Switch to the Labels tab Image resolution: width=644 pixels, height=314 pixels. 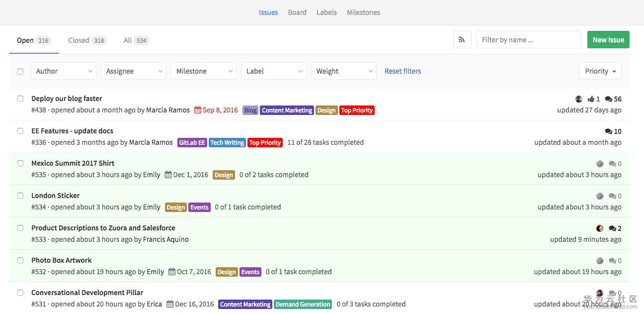point(326,12)
